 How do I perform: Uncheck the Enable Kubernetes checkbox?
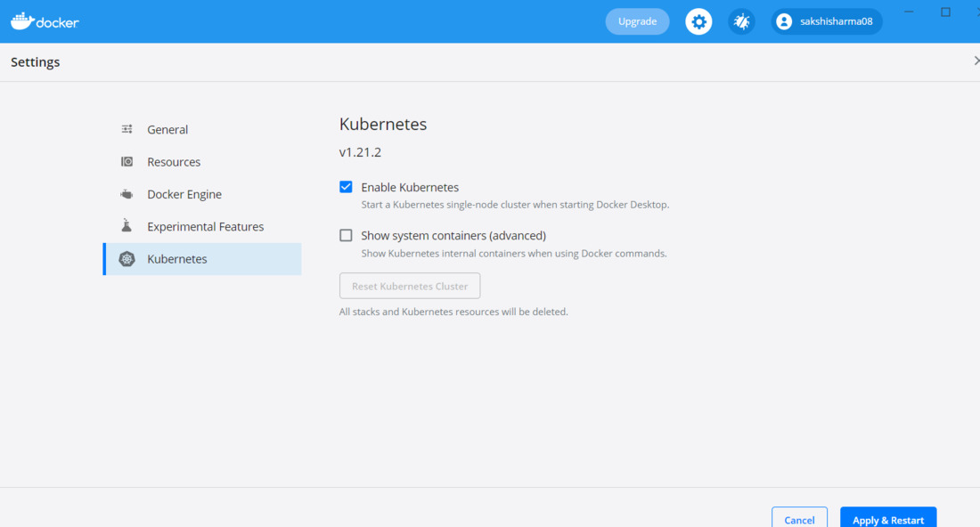(x=346, y=187)
